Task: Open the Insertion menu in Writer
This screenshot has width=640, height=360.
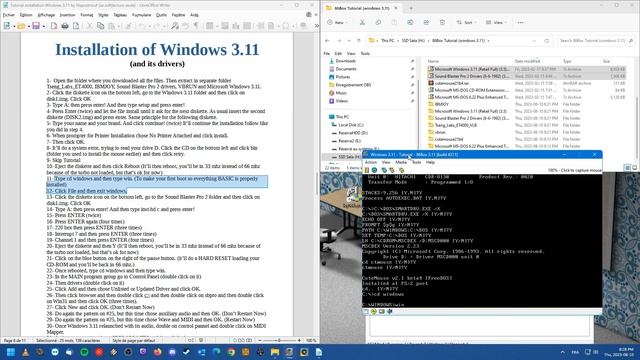Action: coord(67,15)
